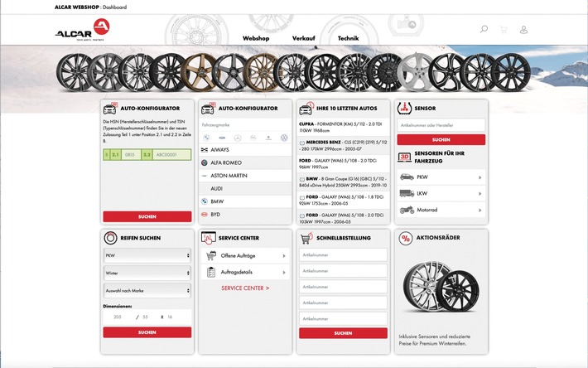Click the Service Center touch-screen icon
The image size is (588, 368).
pyautogui.click(x=208, y=238)
